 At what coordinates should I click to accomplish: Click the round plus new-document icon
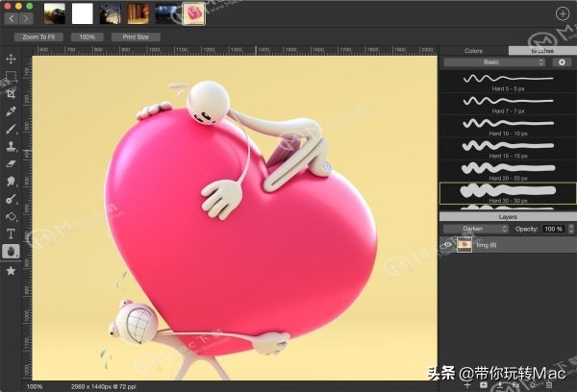click(563, 14)
